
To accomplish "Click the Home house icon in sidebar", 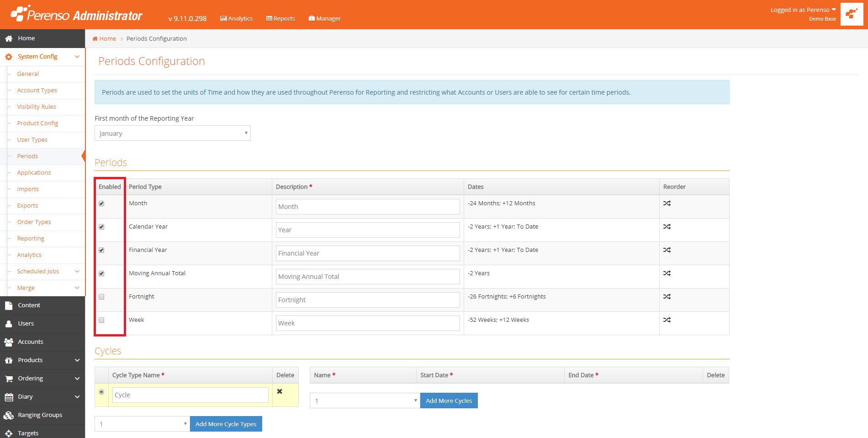I will point(9,38).
